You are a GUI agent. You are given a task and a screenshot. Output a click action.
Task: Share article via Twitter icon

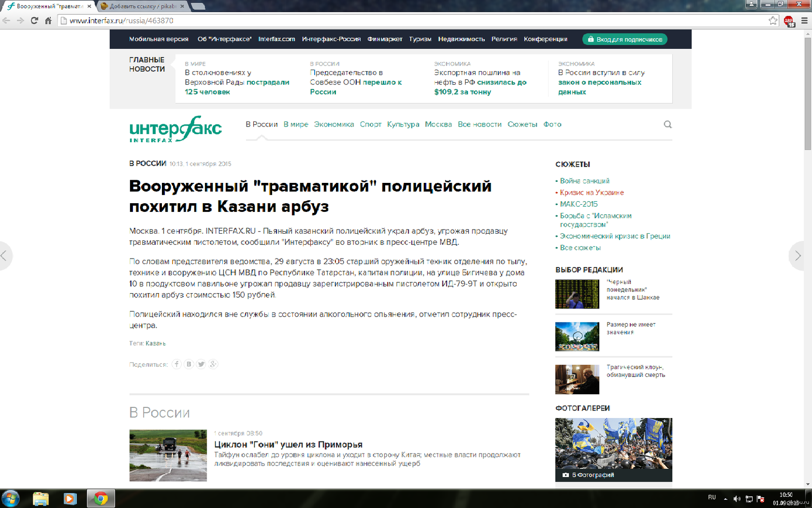[201, 364]
